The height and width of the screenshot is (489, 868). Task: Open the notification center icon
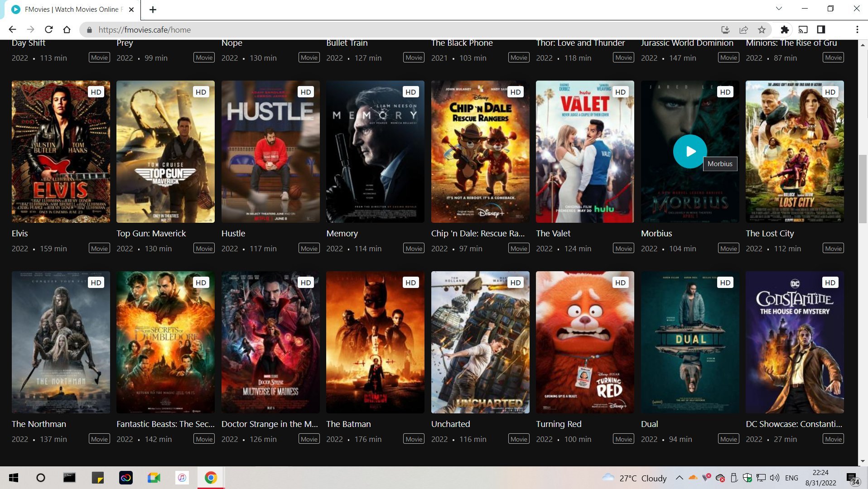pyautogui.click(x=853, y=479)
